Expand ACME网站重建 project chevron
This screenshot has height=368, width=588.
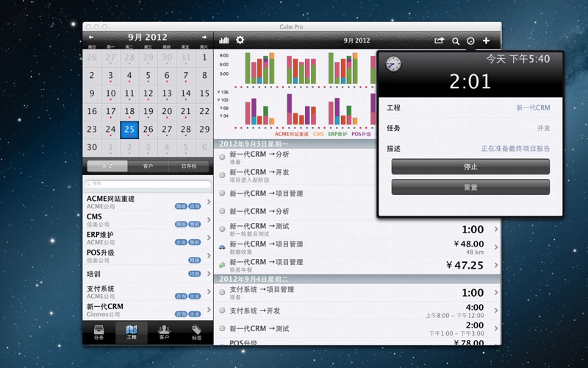[209, 202]
